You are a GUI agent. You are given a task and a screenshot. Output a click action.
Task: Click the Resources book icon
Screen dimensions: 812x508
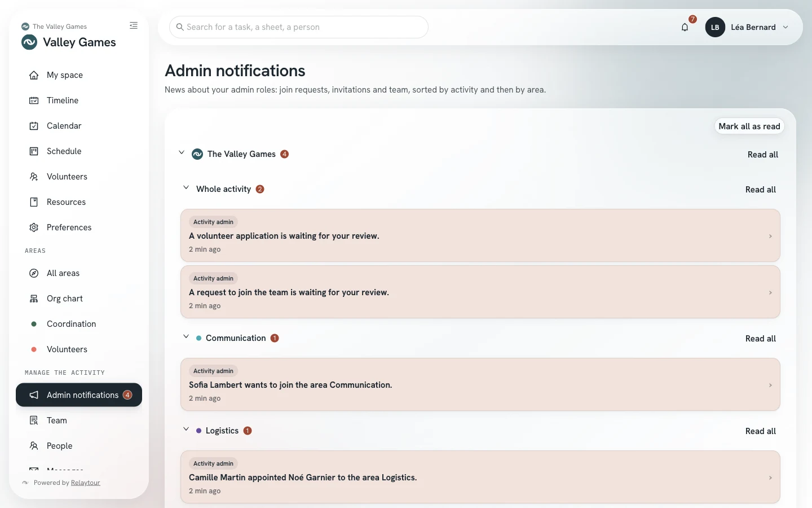point(34,202)
